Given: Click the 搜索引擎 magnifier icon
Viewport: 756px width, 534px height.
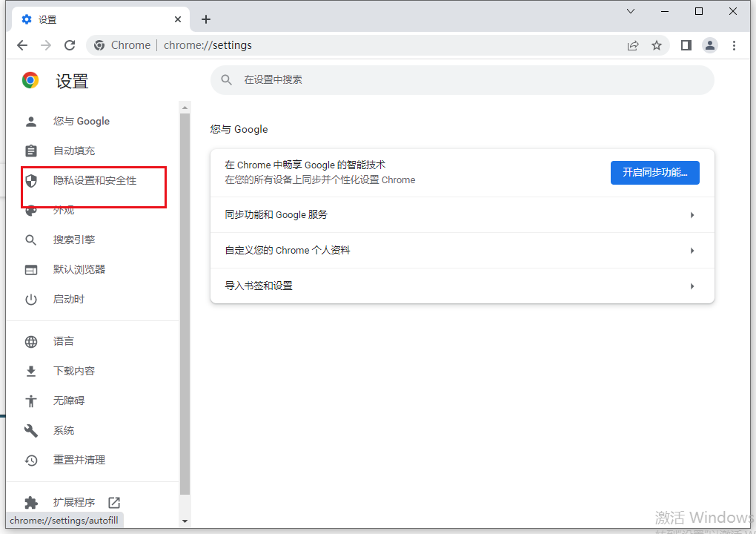Looking at the screenshot, I should coord(31,240).
